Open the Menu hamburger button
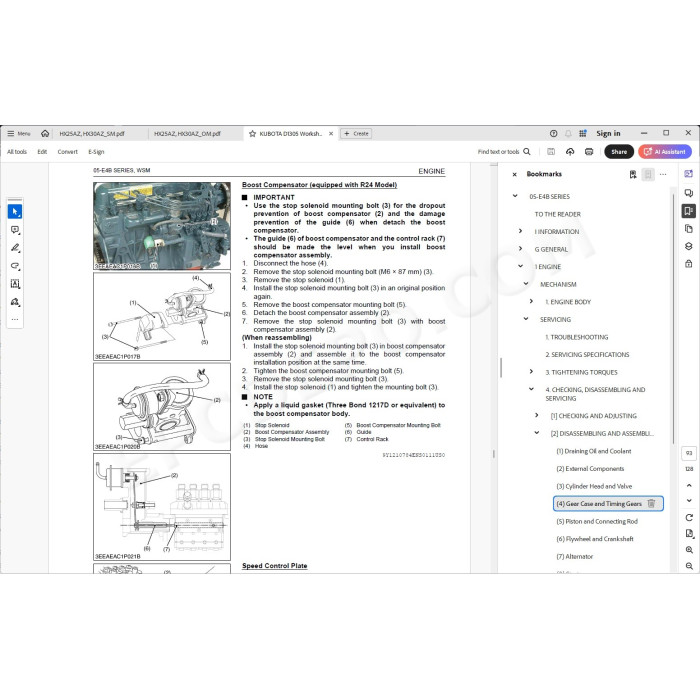The height and width of the screenshot is (700, 700). 18,133
